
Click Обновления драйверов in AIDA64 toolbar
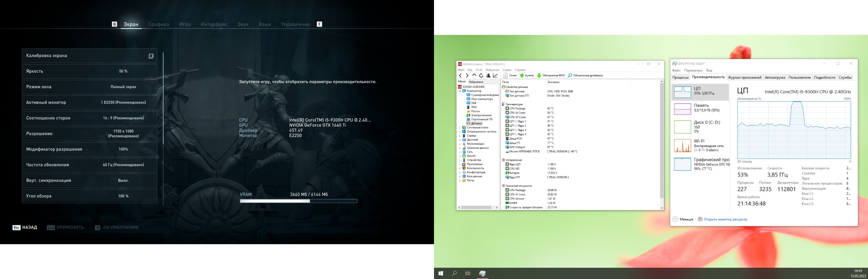coord(585,75)
